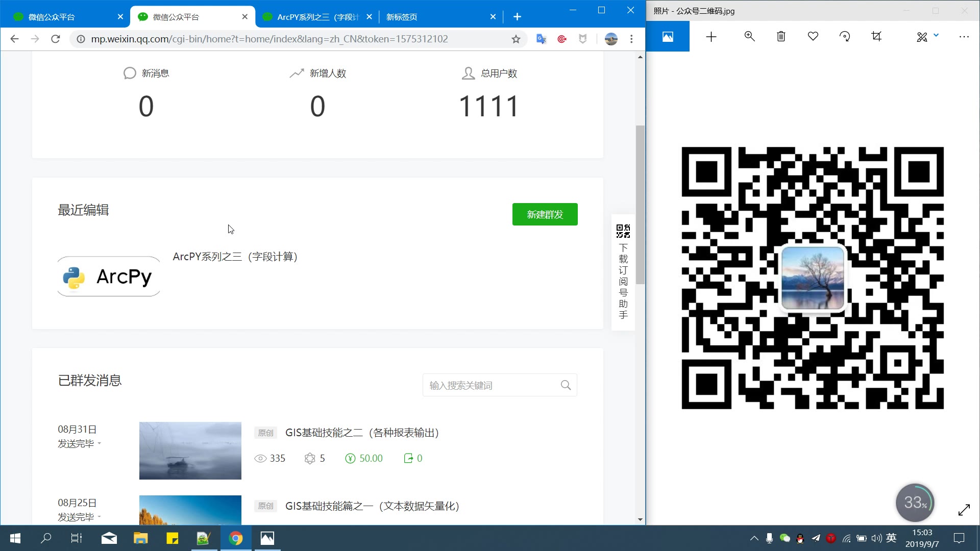
Task: Click the search keyword input field
Action: tap(490, 385)
